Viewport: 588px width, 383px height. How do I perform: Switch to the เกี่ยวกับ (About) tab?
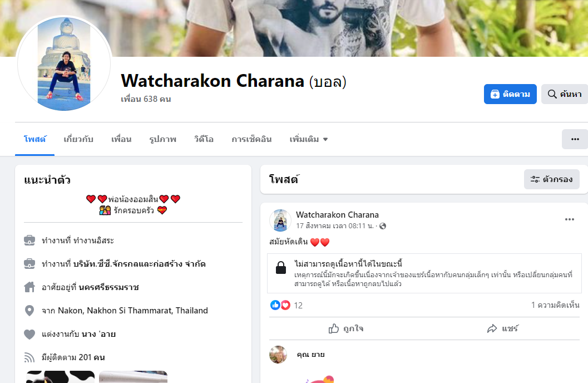click(78, 140)
